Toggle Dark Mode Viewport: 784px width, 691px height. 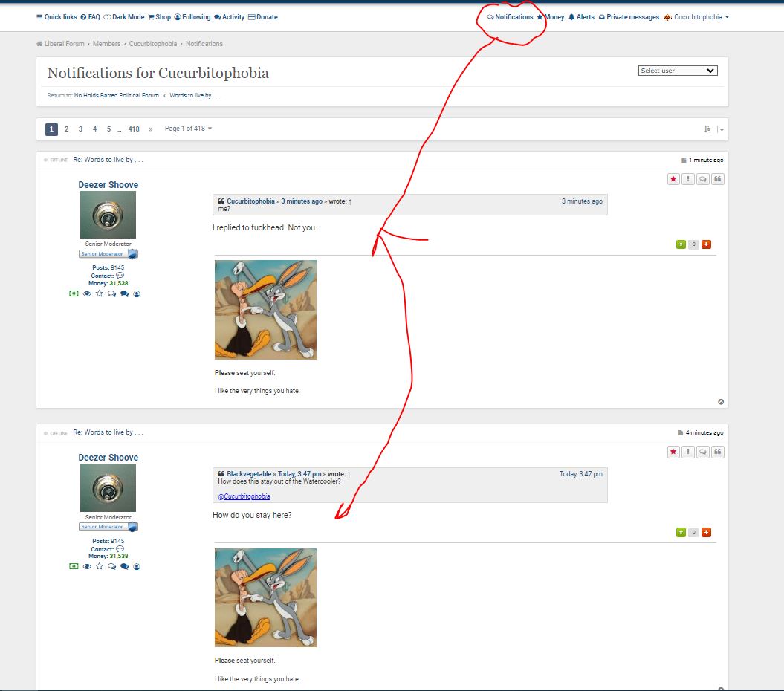124,17
